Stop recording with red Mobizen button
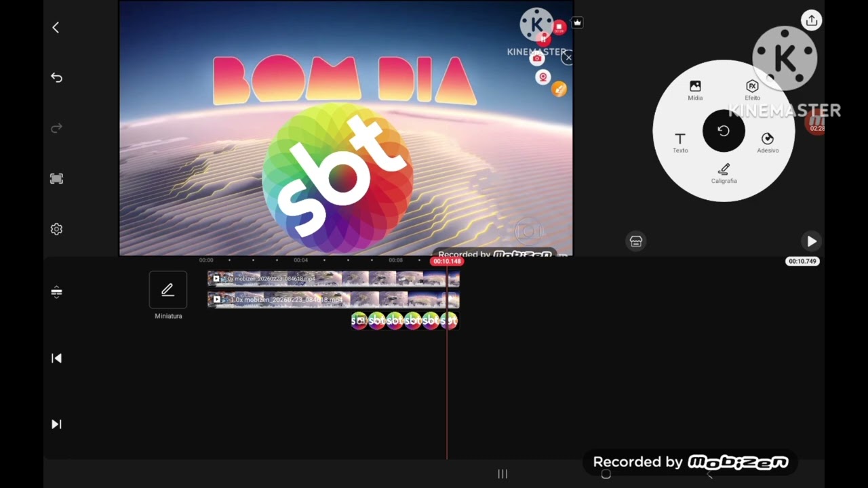 [559, 28]
